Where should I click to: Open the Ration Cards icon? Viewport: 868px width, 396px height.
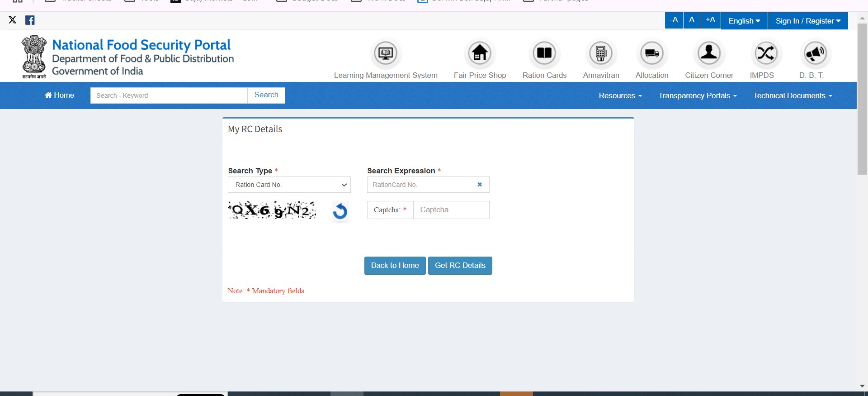point(544,53)
